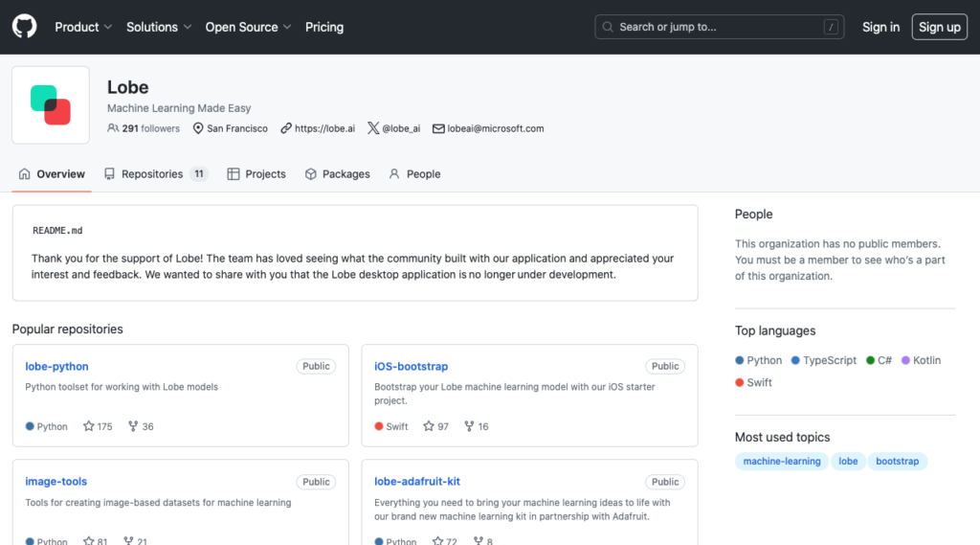The image size is (980, 545).
Task: Focus the Search or jump to field
Action: tap(720, 27)
